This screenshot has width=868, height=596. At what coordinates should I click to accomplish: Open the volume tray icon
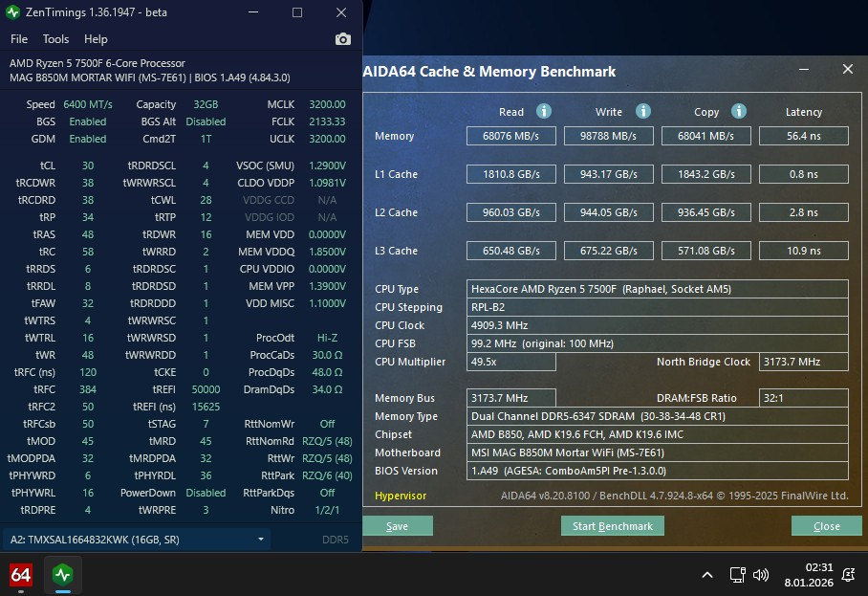[x=761, y=575]
